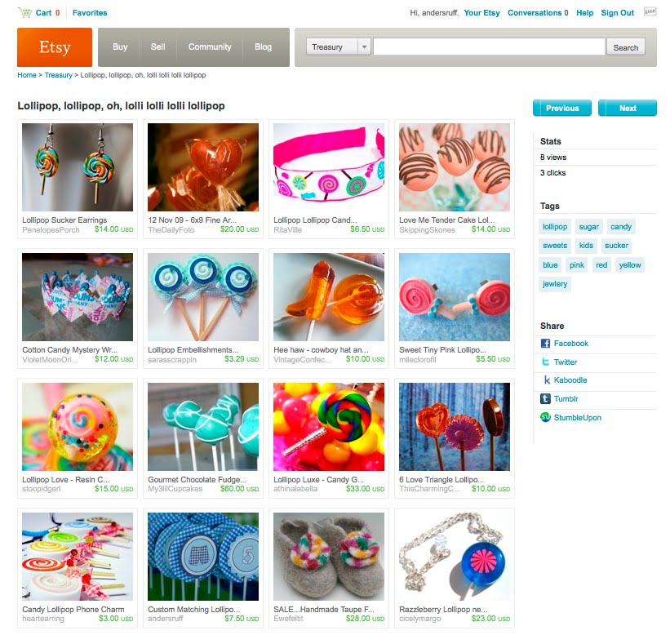Open the Sell menu
The width and height of the screenshot is (670, 644).
[x=158, y=47]
